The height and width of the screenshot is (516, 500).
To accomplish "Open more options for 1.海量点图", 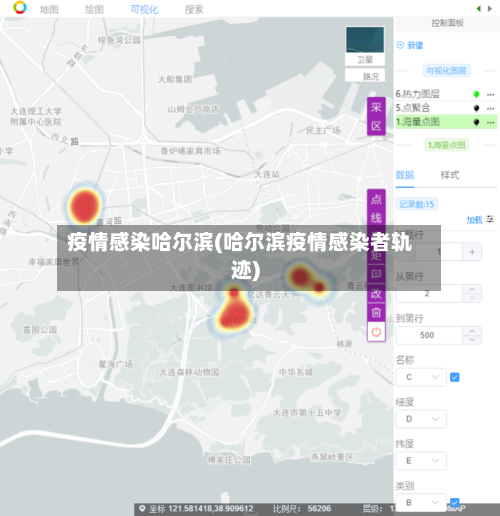I will (490, 122).
